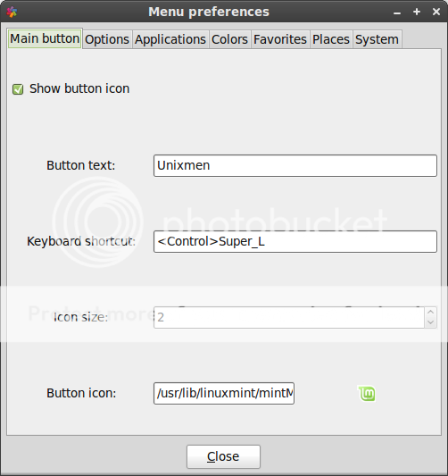
Task: Close window with the title bar X
Action: pyautogui.click(x=436, y=12)
